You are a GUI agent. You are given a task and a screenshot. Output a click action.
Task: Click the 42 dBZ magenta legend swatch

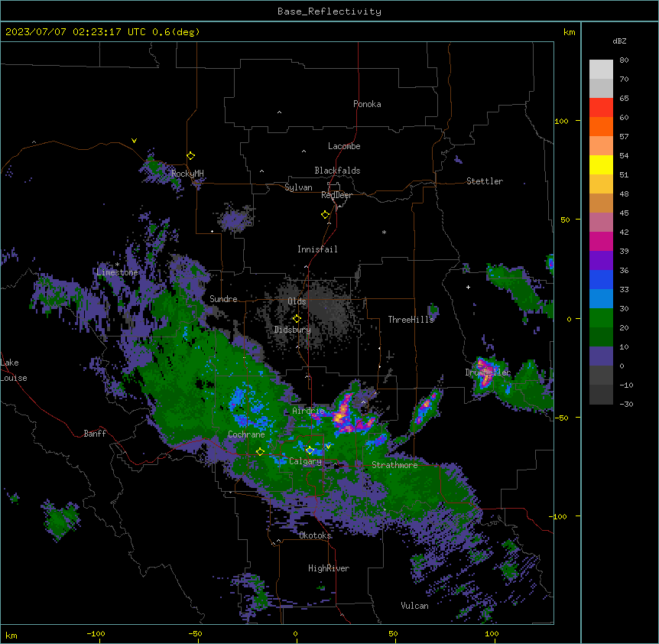[601, 241]
